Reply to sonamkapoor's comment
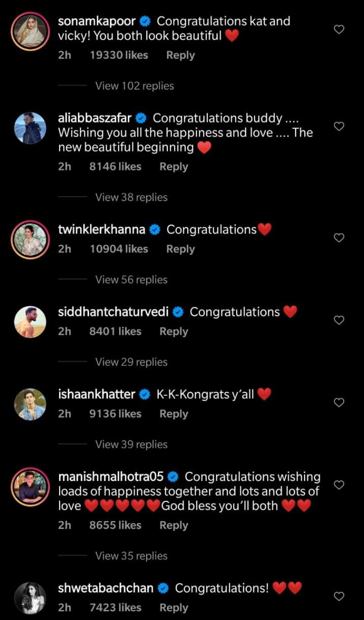The height and width of the screenshot is (620, 364). pos(180,55)
